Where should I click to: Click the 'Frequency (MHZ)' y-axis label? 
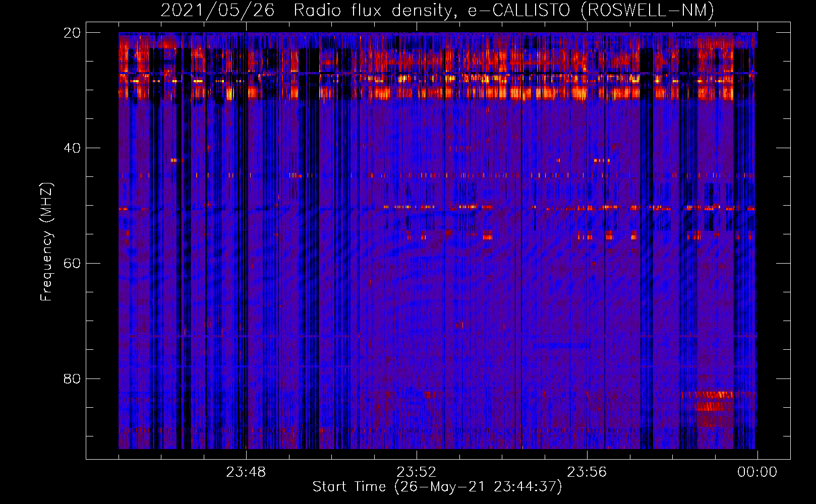pos(46,242)
